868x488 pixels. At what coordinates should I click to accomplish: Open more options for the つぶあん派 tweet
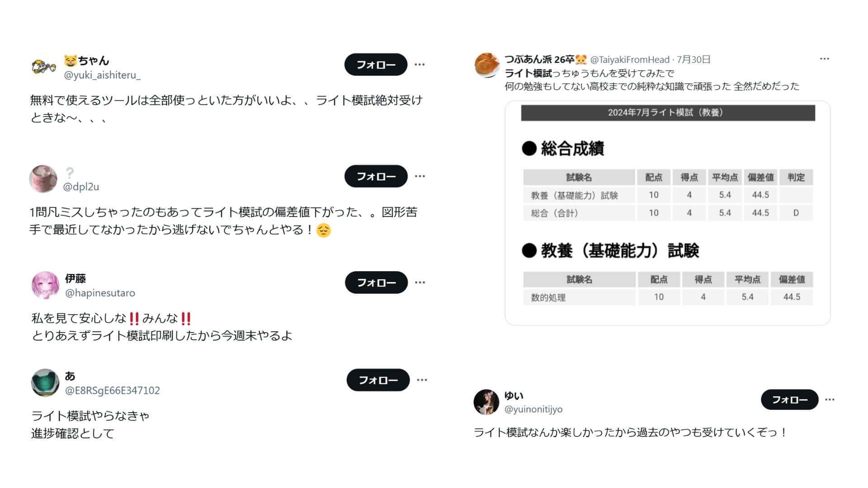tap(825, 59)
